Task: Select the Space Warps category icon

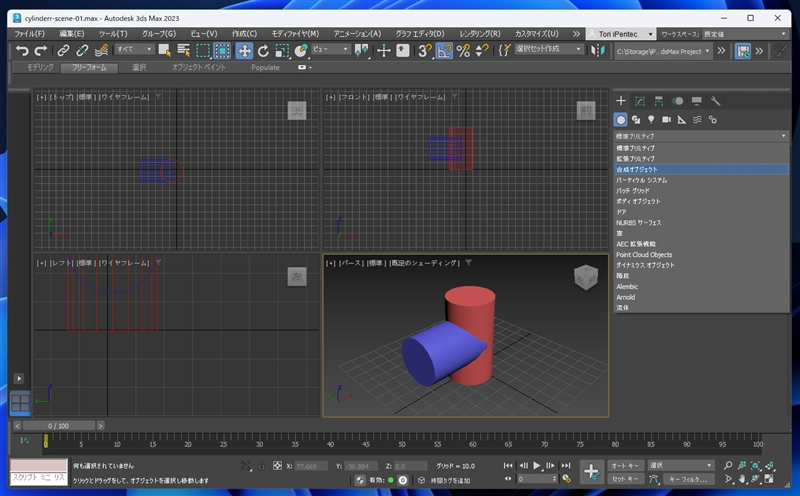Action: [x=697, y=119]
